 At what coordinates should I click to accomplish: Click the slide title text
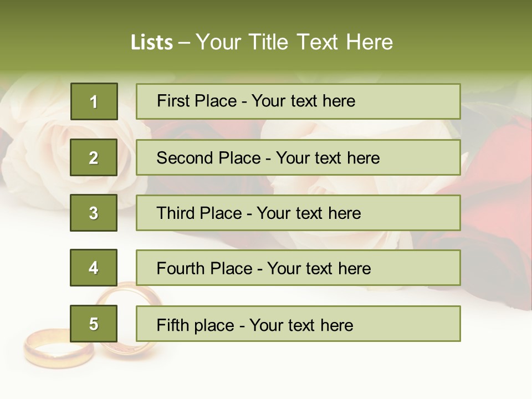click(262, 42)
